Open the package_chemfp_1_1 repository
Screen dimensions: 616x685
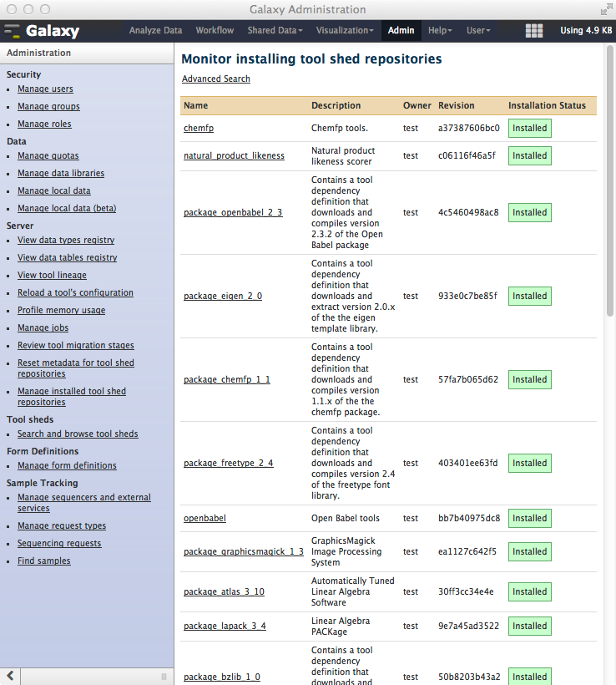click(226, 379)
